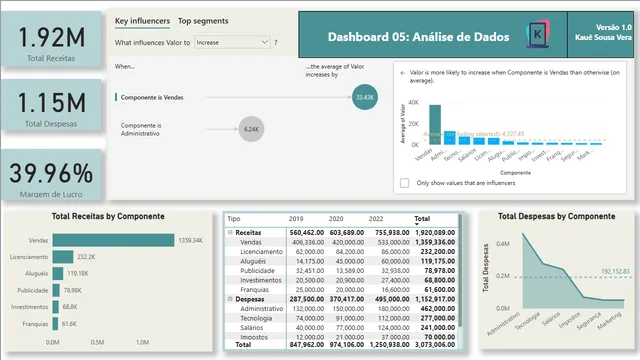Screen dimensions: 640x360
Task: Click the 39.96% Margem de Lucro card
Action: point(51,175)
